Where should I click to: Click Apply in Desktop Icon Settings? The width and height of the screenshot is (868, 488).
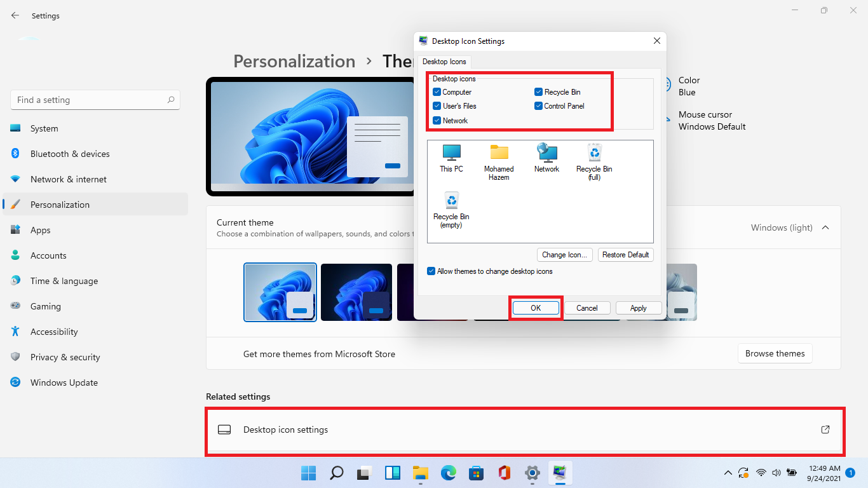pos(639,308)
